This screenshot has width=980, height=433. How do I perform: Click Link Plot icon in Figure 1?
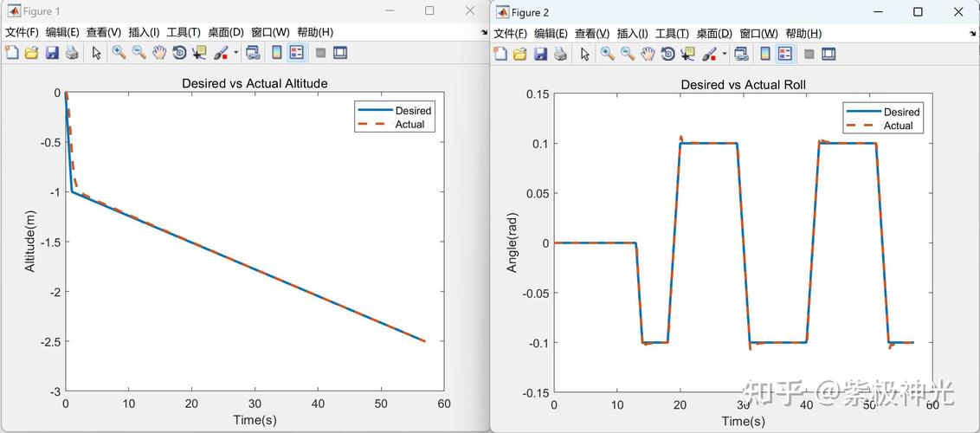click(253, 53)
